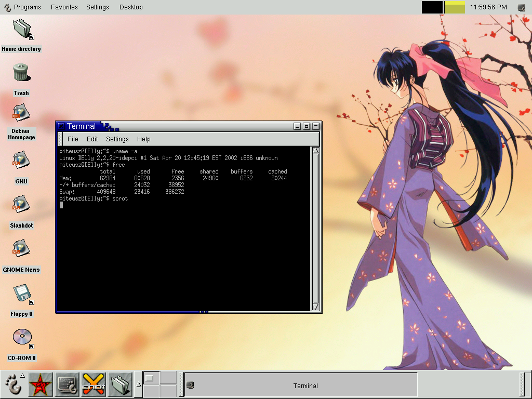Viewport: 532px width, 399px height.
Task: Click the Terminal scrollbar up arrow
Action: click(x=315, y=151)
